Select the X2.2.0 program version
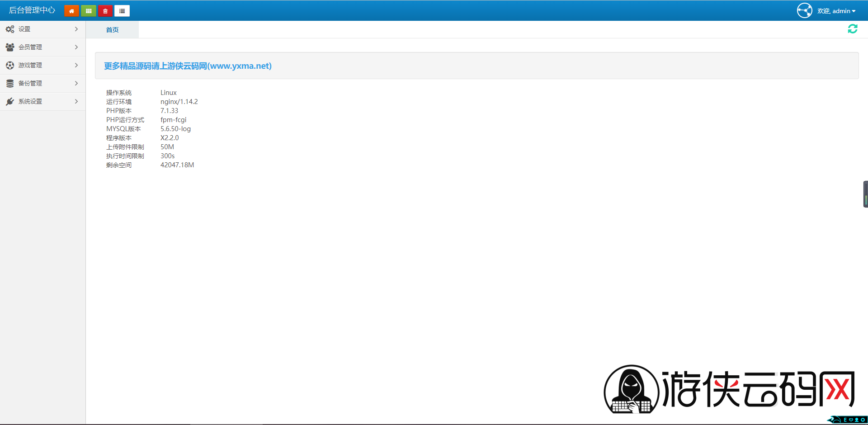 click(170, 138)
